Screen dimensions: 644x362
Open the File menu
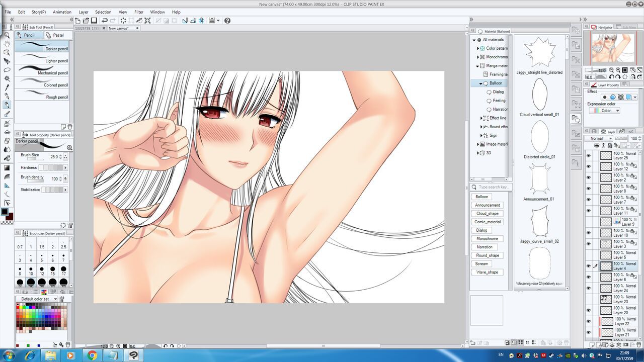[x=8, y=12]
